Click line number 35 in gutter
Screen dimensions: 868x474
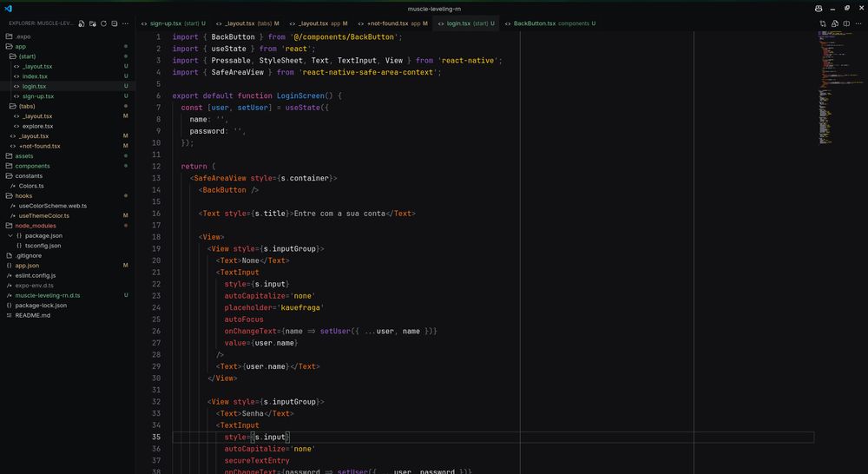(x=156, y=437)
